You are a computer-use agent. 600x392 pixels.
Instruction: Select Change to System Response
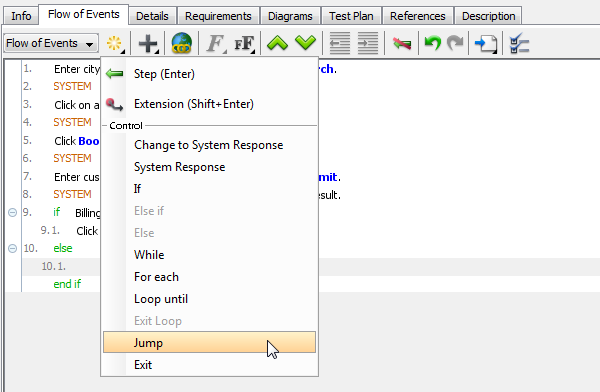(210, 145)
